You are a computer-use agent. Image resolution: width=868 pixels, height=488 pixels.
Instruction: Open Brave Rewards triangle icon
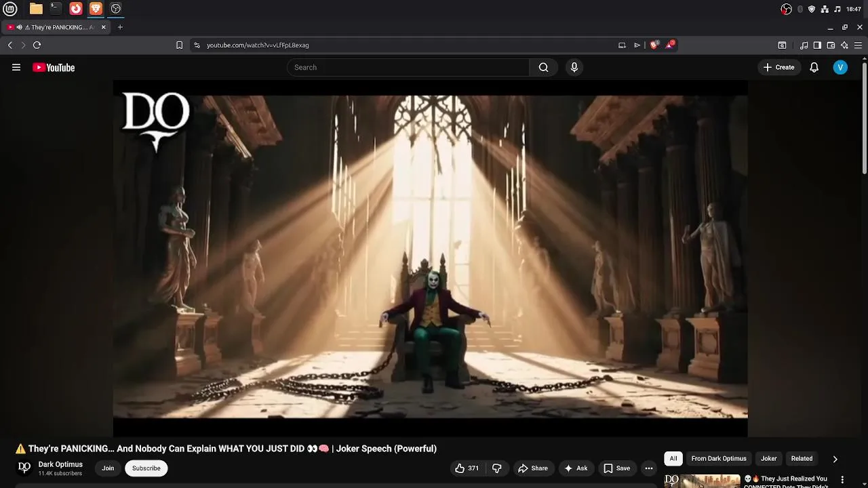pos(670,45)
